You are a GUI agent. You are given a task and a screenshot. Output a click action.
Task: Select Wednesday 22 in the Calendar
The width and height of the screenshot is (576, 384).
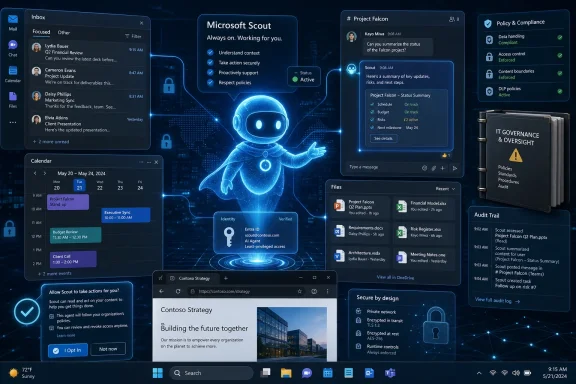tap(100, 185)
